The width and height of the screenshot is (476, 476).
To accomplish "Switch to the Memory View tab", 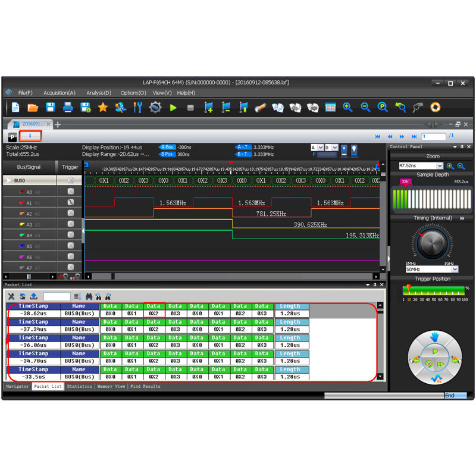I will pos(111,386).
